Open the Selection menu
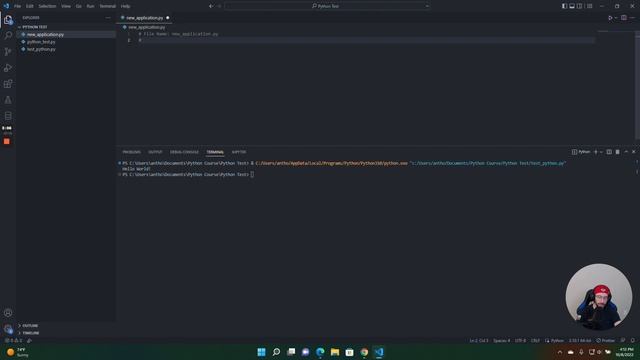This screenshot has height=360, width=640. 47,6
